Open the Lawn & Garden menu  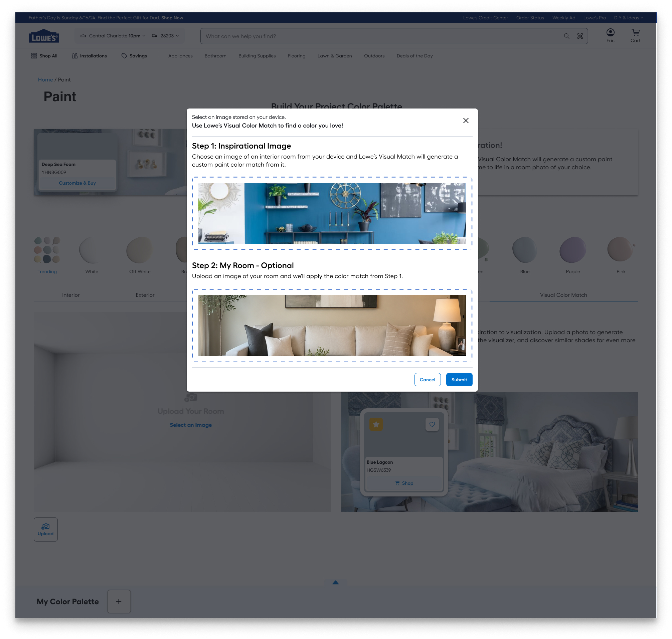point(335,56)
